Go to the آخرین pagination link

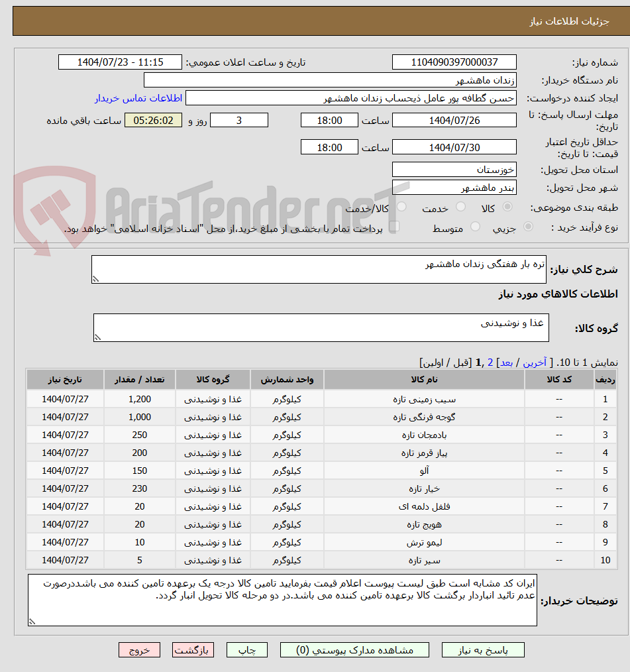pyautogui.click(x=535, y=363)
